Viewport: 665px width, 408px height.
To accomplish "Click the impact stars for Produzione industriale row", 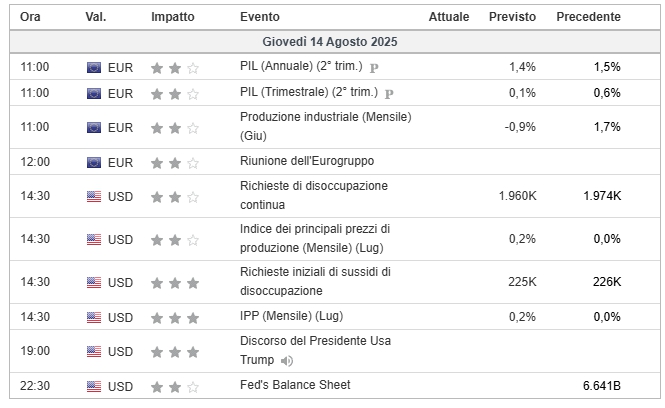I will [175, 128].
